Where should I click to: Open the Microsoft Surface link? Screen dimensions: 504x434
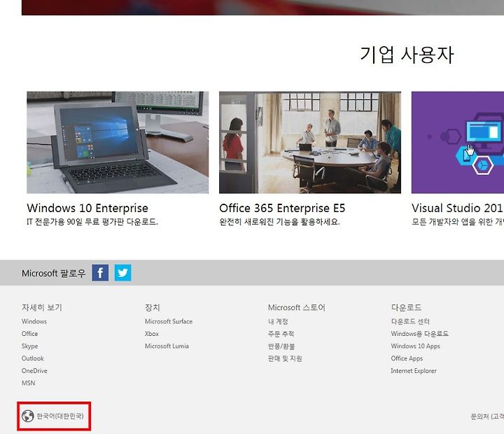click(x=169, y=321)
